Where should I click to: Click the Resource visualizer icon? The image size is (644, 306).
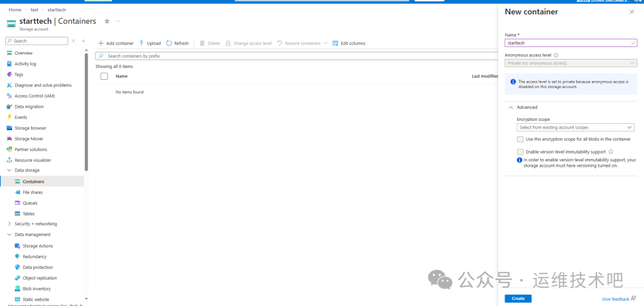pos(10,160)
